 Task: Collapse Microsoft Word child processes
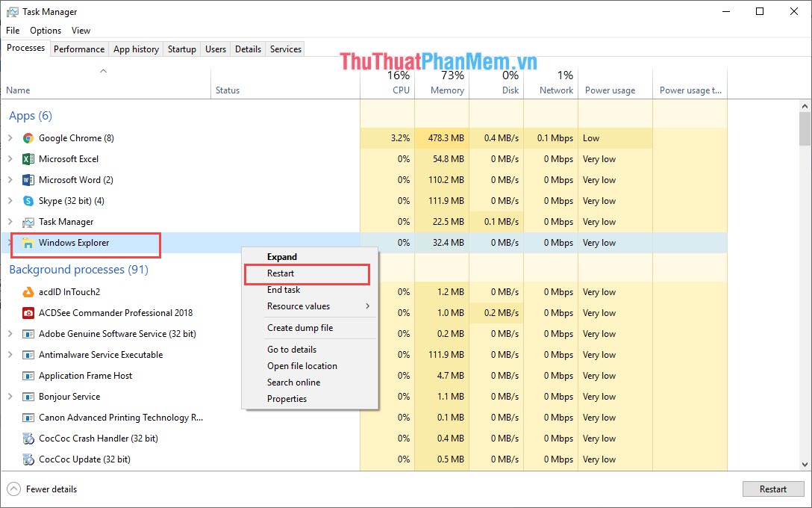click(x=10, y=180)
